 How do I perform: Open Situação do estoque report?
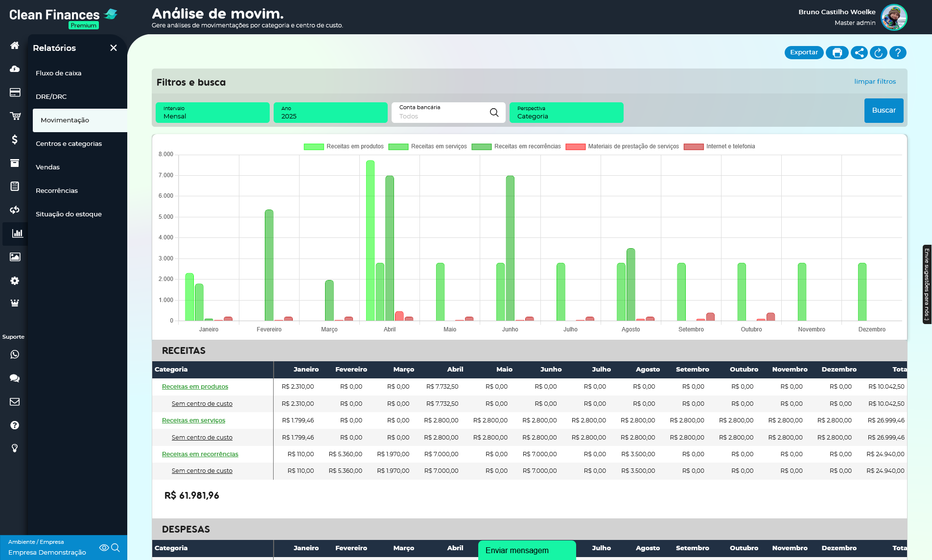(x=69, y=214)
